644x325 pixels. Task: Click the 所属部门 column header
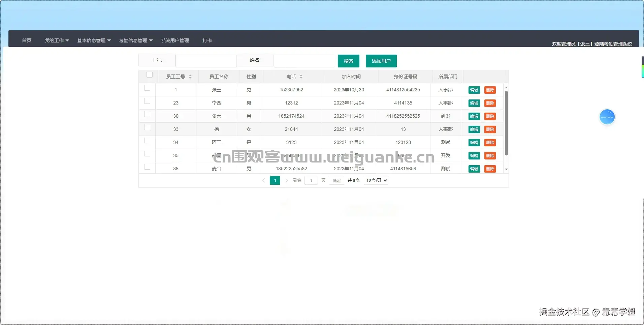[x=448, y=77]
